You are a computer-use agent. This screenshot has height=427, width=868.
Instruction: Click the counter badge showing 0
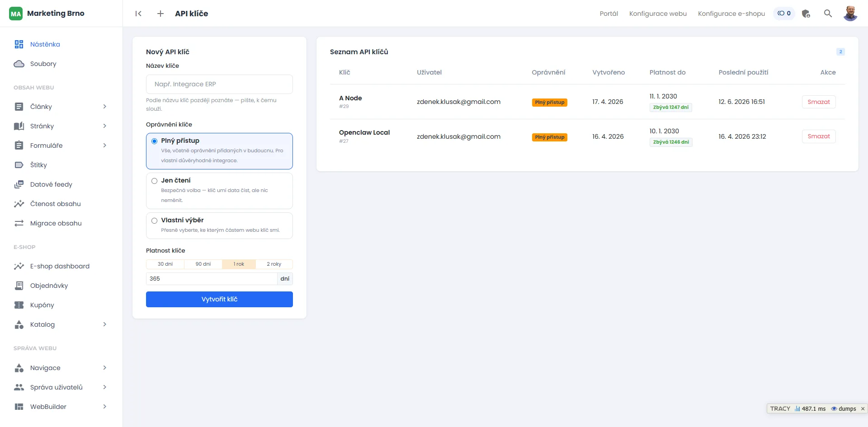coord(784,14)
